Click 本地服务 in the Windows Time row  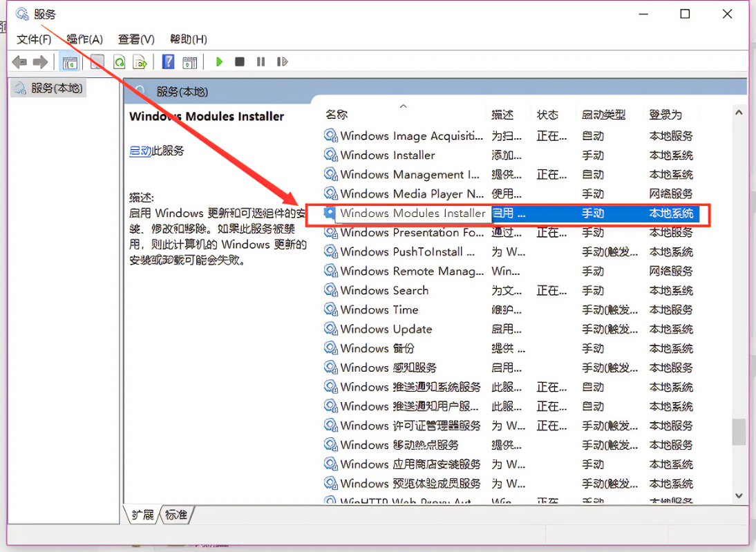(x=671, y=310)
